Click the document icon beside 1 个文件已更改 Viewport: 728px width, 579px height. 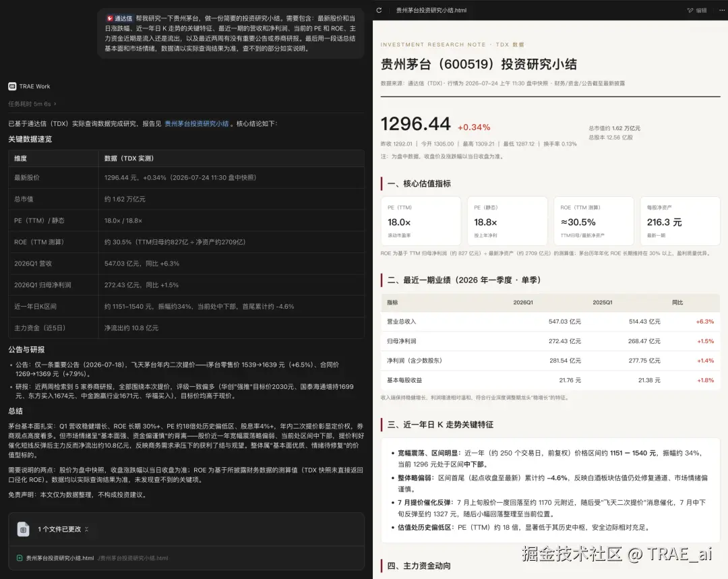pyautogui.click(x=23, y=529)
